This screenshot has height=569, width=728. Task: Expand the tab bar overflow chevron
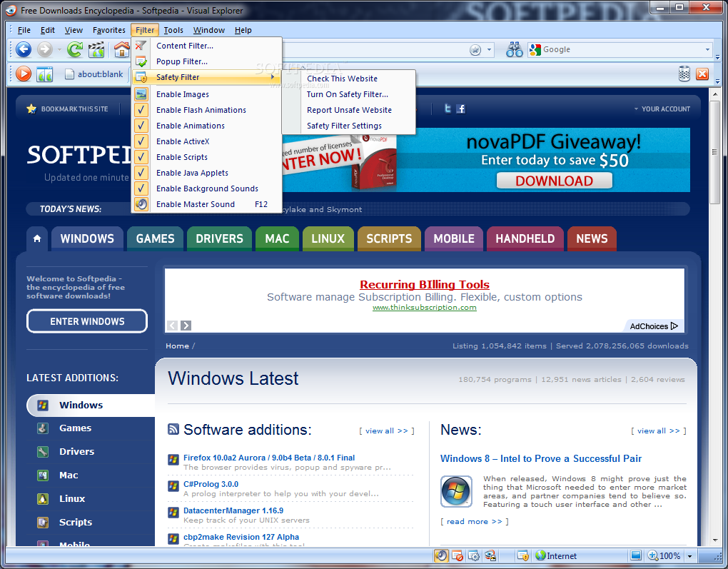point(718,81)
